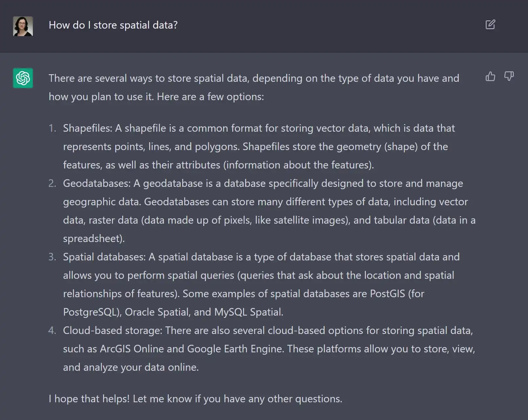528x420 pixels.
Task: Click the green assistant avatar square
Action: [x=23, y=78]
